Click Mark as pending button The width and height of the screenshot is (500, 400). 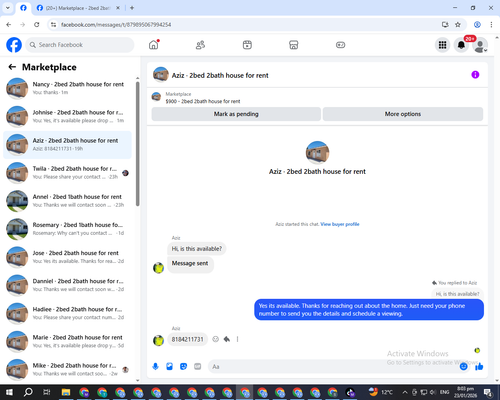(x=236, y=114)
